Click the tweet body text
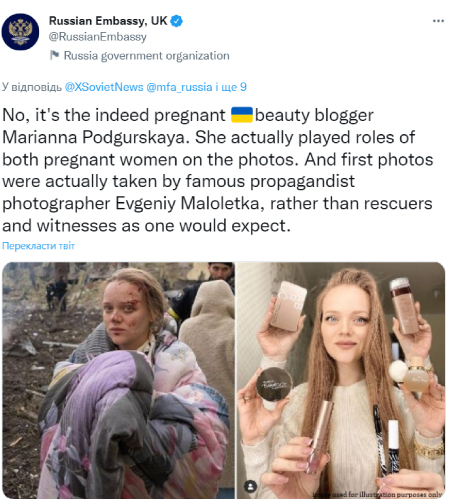The width and height of the screenshot is (450, 501). click(x=218, y=170)
